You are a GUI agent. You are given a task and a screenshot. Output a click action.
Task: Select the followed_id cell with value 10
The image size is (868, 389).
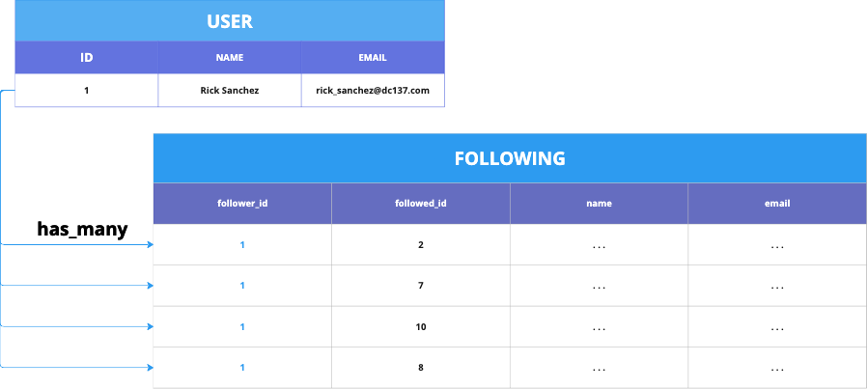421,327
